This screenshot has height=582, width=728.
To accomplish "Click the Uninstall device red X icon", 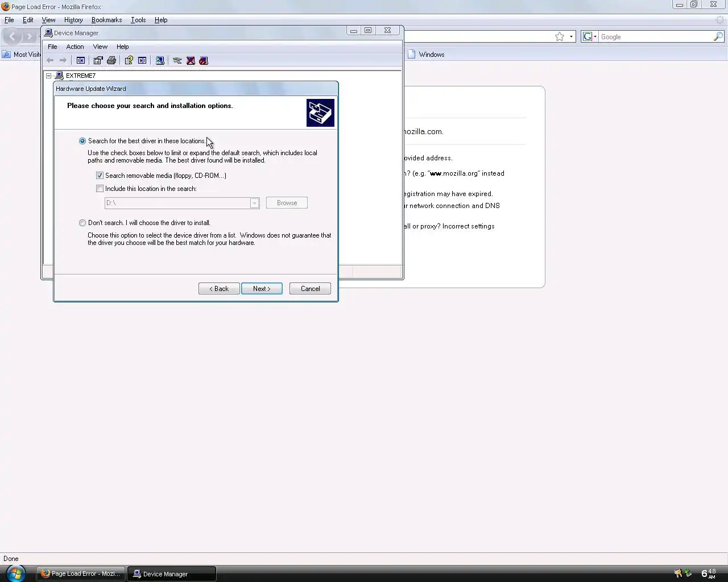I will (x=191, y=60).
